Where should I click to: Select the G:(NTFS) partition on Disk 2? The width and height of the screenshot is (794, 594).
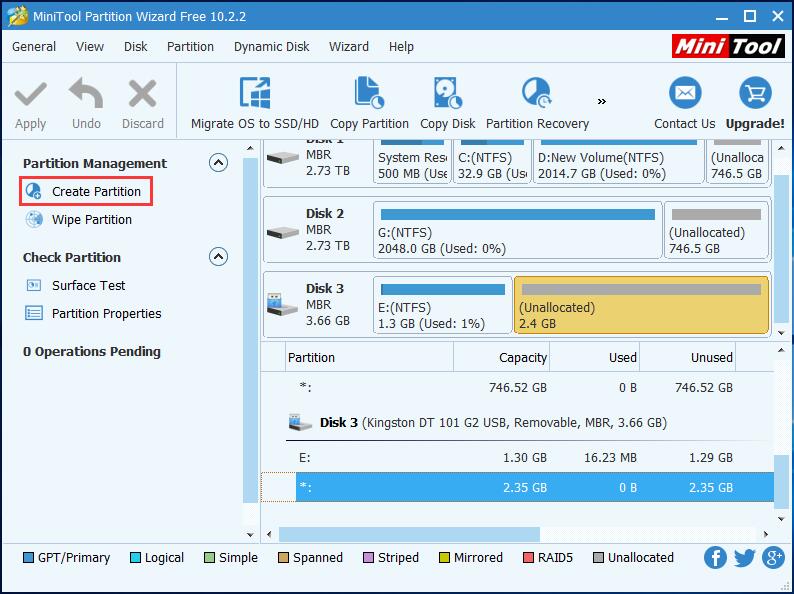click(x=518, y=230)
